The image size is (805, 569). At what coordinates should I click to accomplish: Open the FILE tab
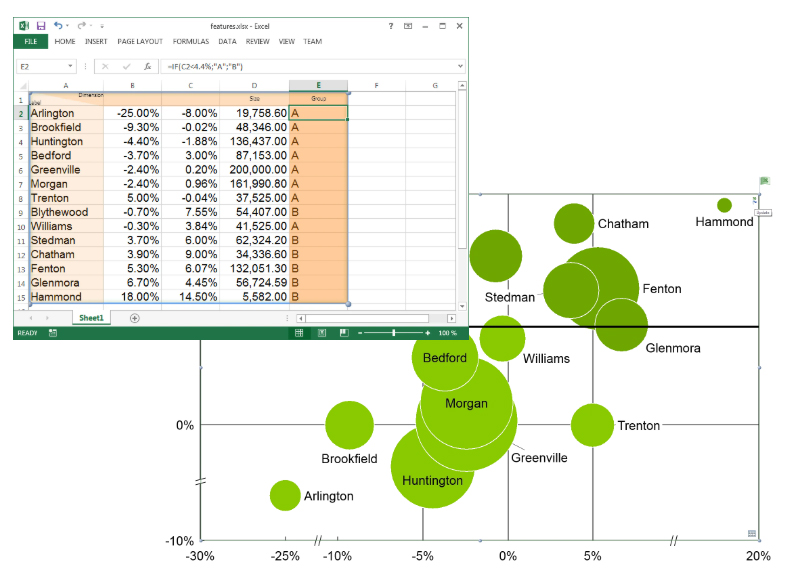30,42
